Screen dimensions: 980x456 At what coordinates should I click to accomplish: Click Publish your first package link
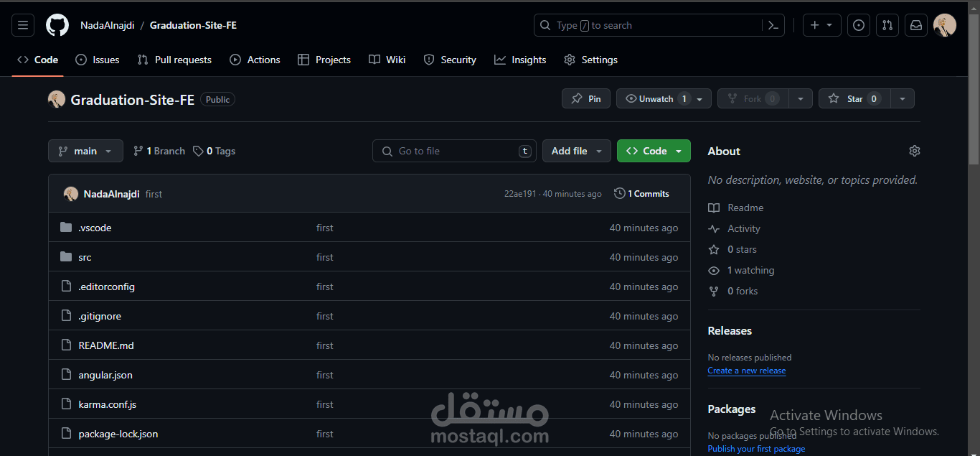click(x=756, y=449)
